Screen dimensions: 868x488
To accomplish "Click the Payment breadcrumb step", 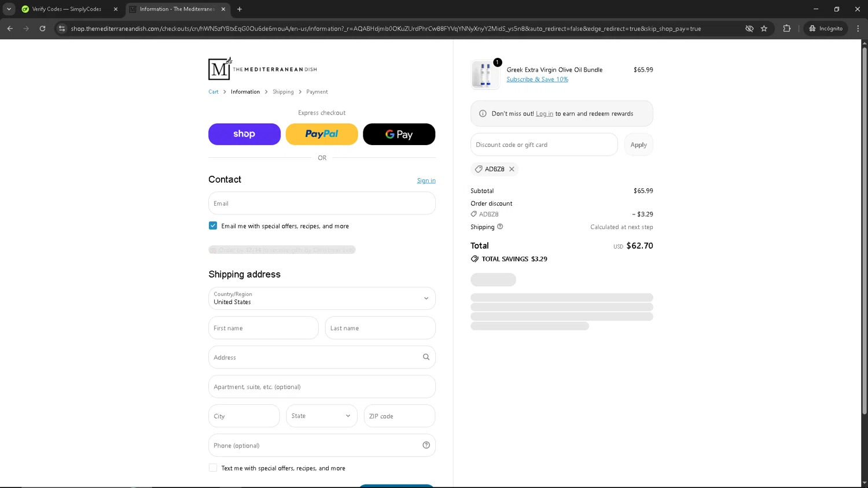I will [x=317, y=92].
